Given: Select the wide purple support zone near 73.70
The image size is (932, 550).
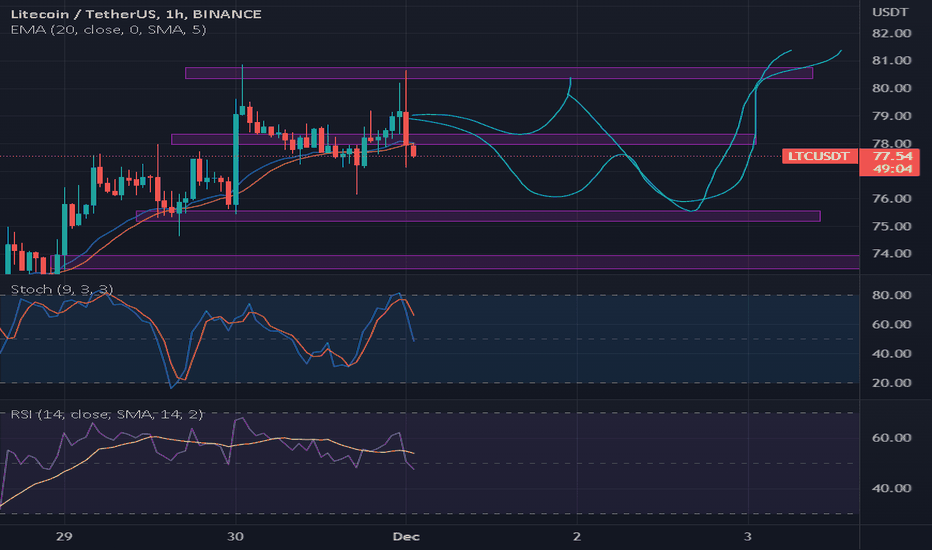Looking at the screenshot, I should pos(455,262).
